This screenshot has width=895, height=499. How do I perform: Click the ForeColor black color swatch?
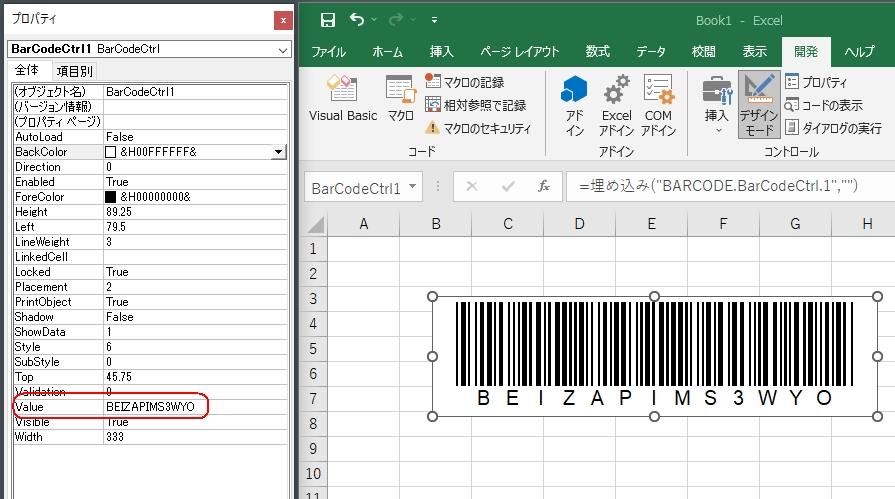tap(111, 197)
